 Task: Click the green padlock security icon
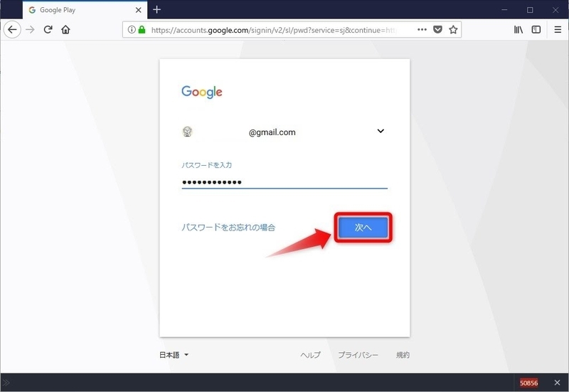142,30
